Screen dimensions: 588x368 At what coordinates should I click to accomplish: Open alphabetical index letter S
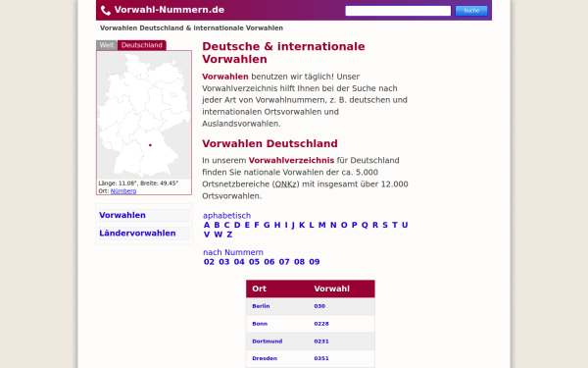[x=385, y=225]
